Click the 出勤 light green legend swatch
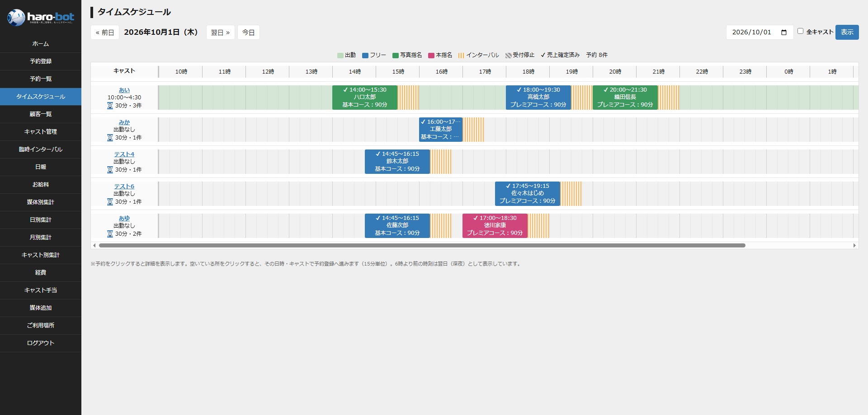The width and height of the screenshot is (868, 415). coord(340,56)
